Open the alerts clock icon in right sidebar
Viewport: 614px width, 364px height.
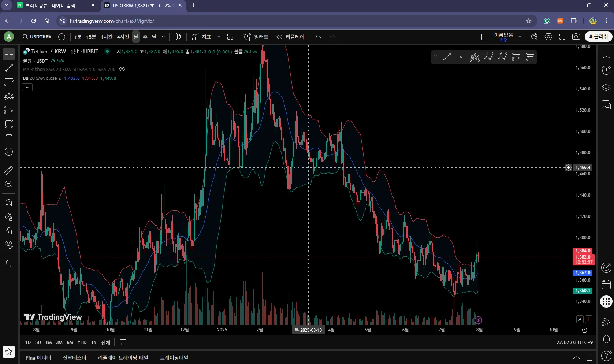606,70
